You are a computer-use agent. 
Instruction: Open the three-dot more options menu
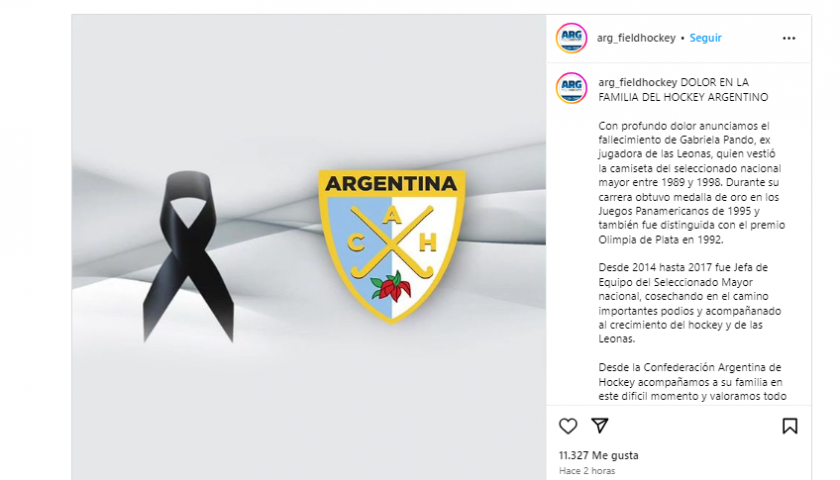click(x=789, y=38)
